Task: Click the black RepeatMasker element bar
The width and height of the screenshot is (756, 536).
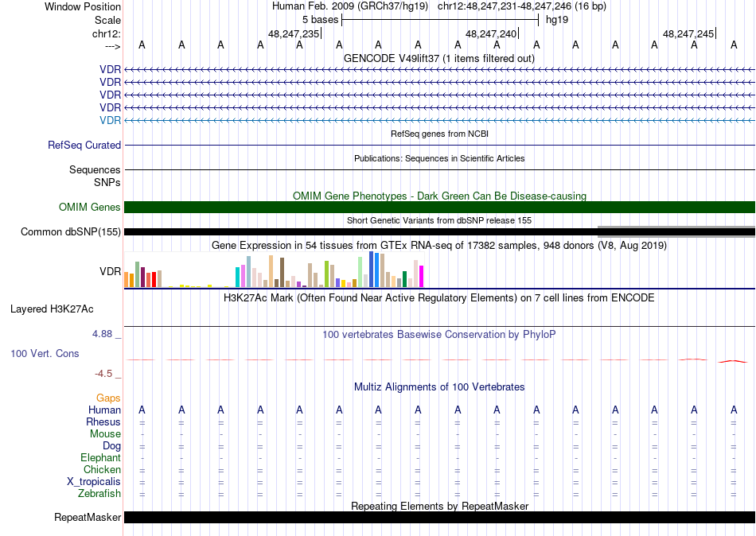Action: (x=440, y=517)
